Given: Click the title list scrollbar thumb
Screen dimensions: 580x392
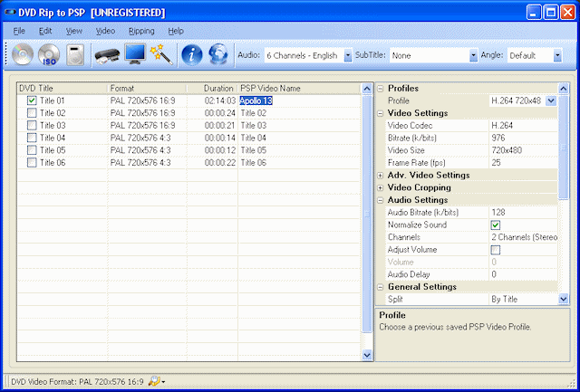Looking at the screenshot, I should [366, 214].
